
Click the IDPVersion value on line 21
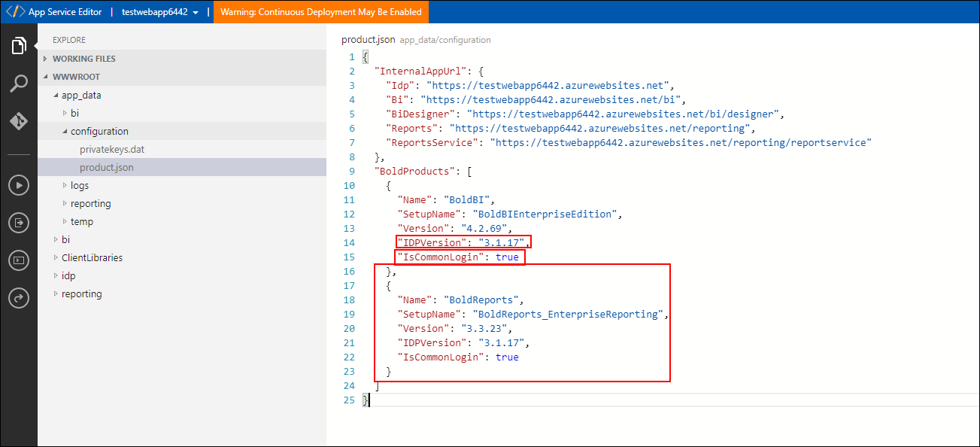click(501, 343)
